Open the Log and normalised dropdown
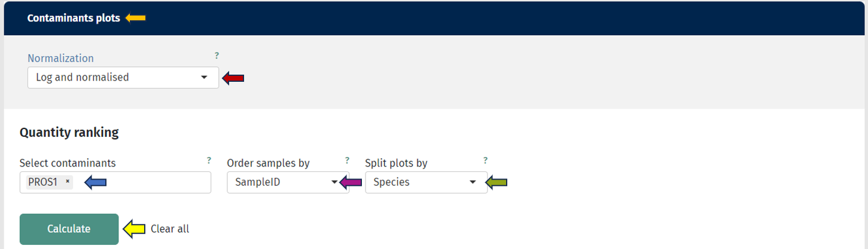The width and height of the screenshot is (868, 249). coord(123,78)
